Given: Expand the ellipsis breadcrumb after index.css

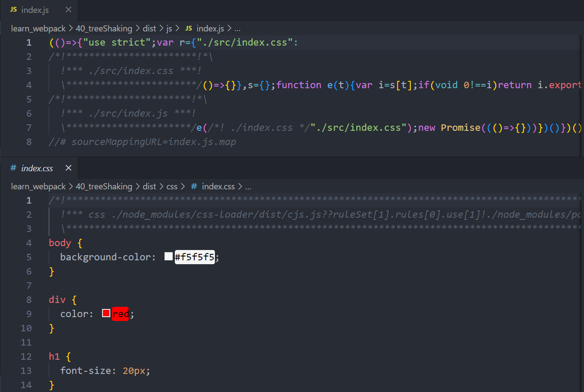Looking at the screenshot, I should pyautogui.click(x=248, y=187).
